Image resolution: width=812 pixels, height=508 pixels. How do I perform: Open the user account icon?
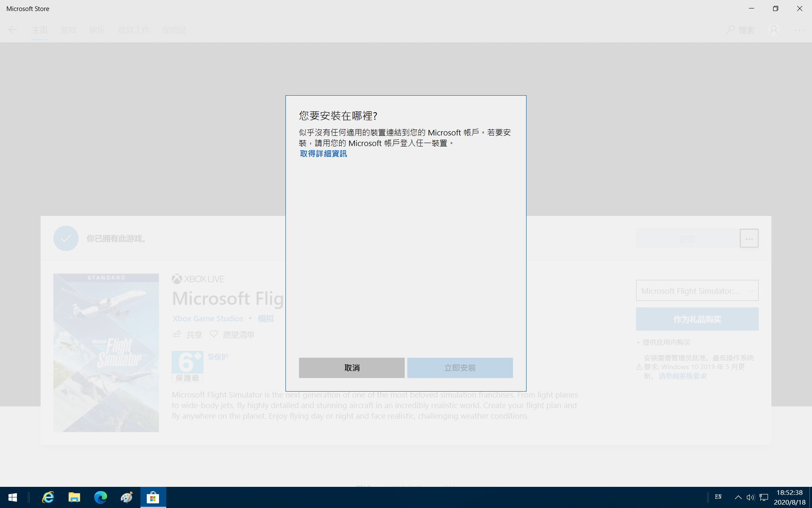[x=774, y=30]
